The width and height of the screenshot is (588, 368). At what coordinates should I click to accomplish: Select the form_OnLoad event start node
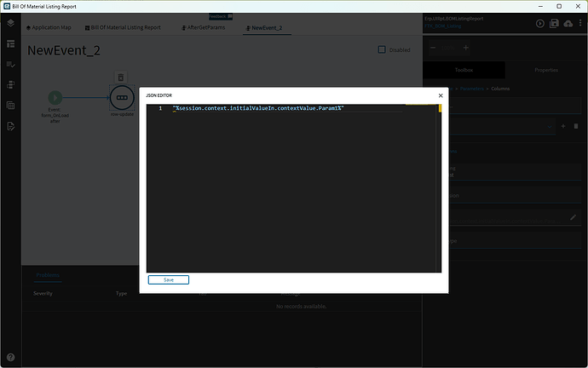click(x=55, y=98)
